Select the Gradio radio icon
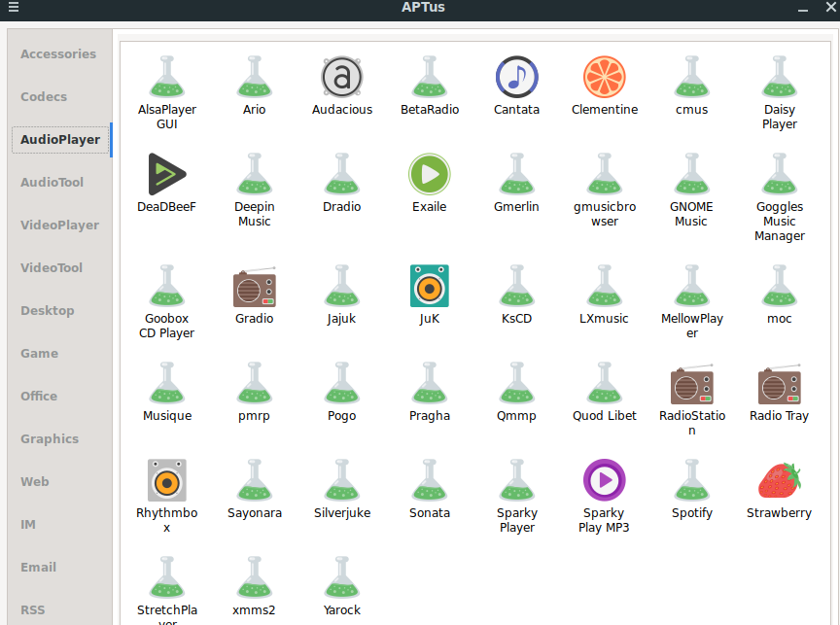The height and width of the screenshot is (625, 840). coord(254,286)
